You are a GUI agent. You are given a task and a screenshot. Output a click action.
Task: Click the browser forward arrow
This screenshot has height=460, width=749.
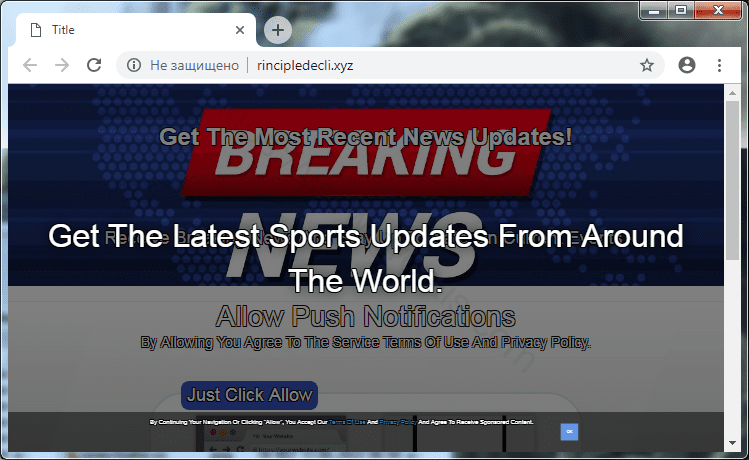pyautogui.click(x=62, y=65)
